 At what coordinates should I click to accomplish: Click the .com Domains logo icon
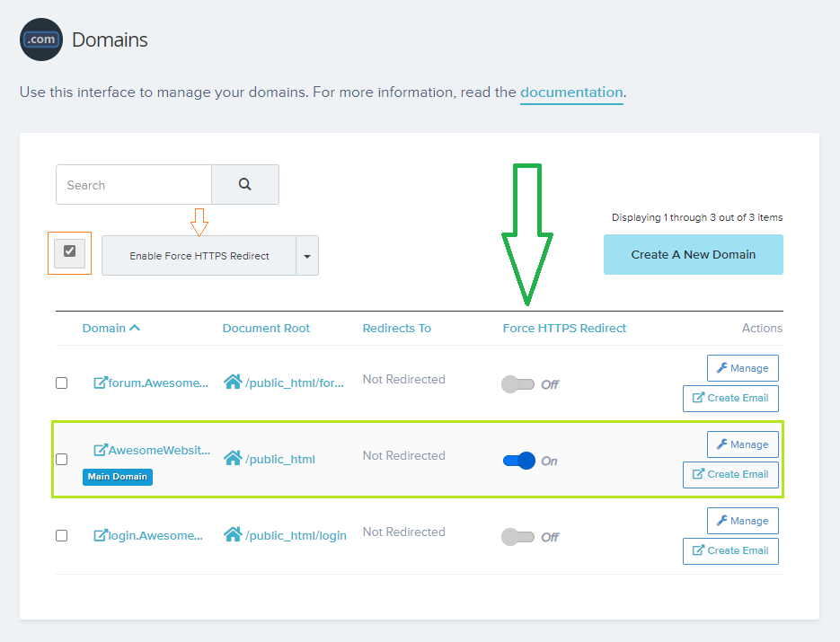[x=41, y=40]
